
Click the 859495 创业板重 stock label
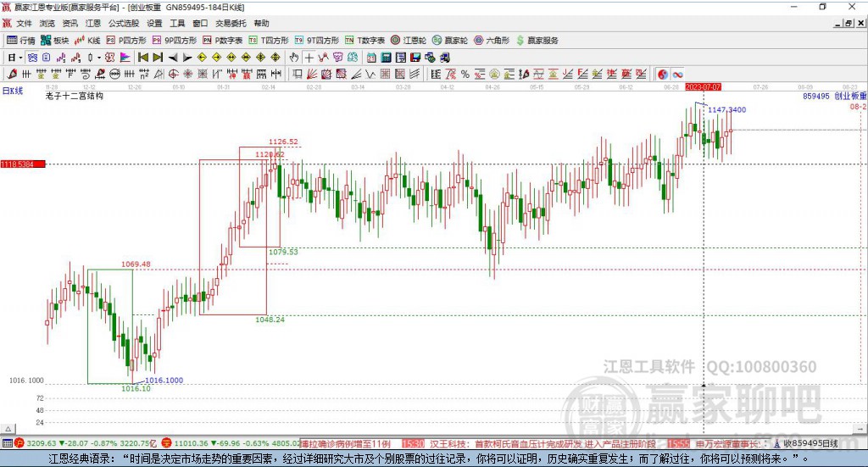(x=835, y=97)
